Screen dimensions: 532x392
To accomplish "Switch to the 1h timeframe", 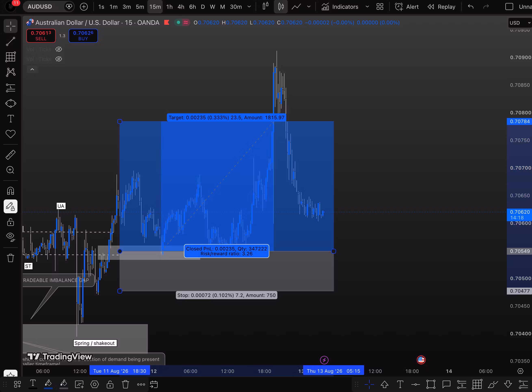I will [x=169, y=7].
